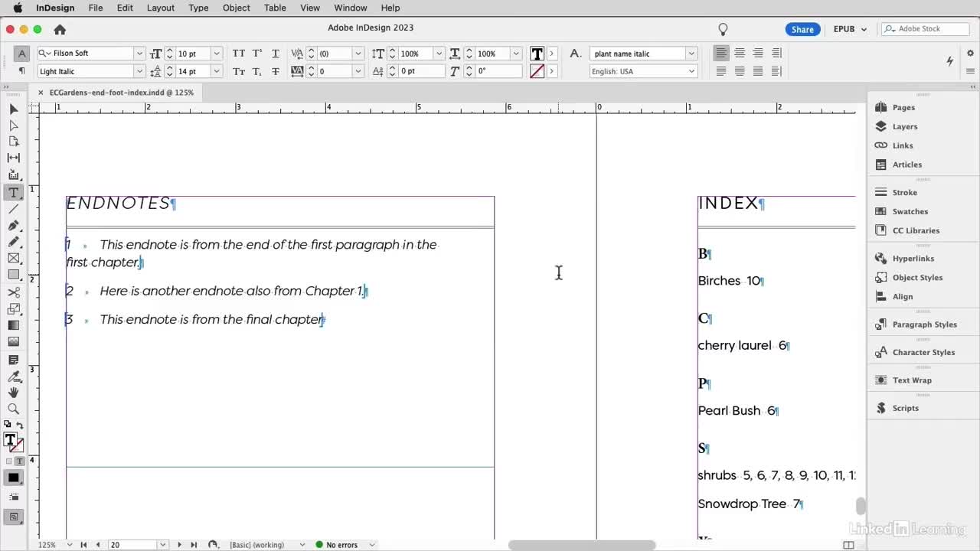Activate the Type tool
This screenshot has width=980, height=551.
tap(14, 192)
